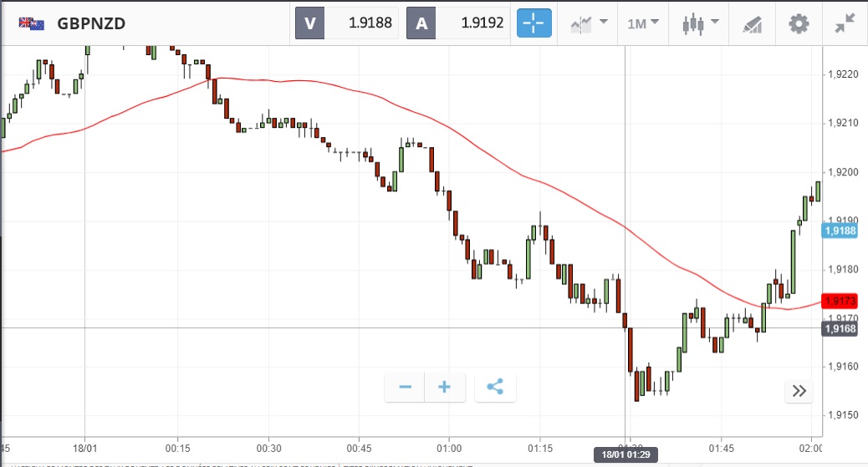Open the candlestick chart type dropdown
Screen dimensions: 868x467
point(700,23)
